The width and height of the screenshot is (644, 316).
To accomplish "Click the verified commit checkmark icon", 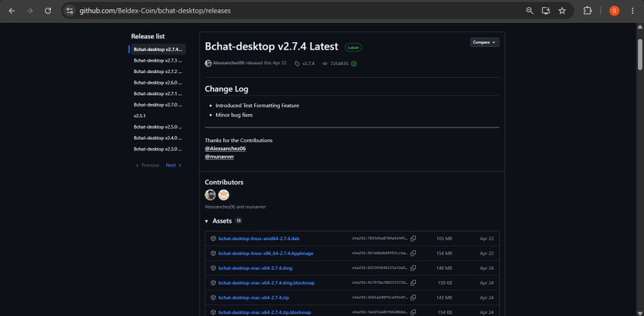I will coord(353,64).
